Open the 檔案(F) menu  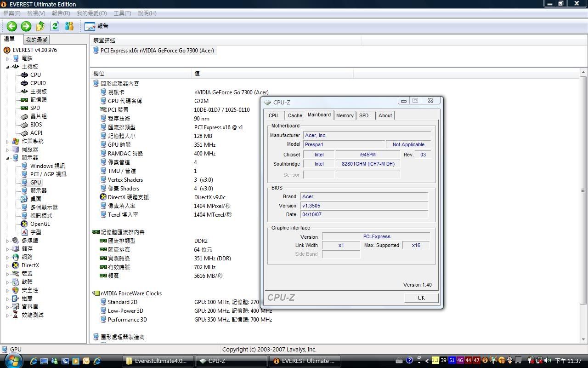click(11, 13)
